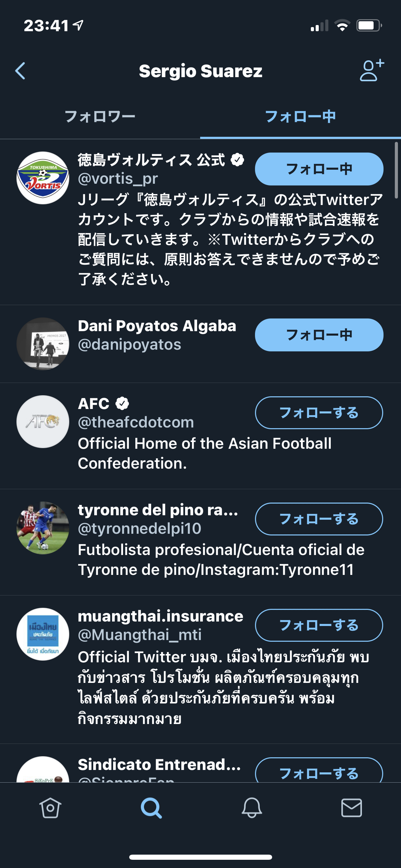The image size is (401, 868).
Task: Switch to the フォロワー tab
Action: [x=100, y=117]
